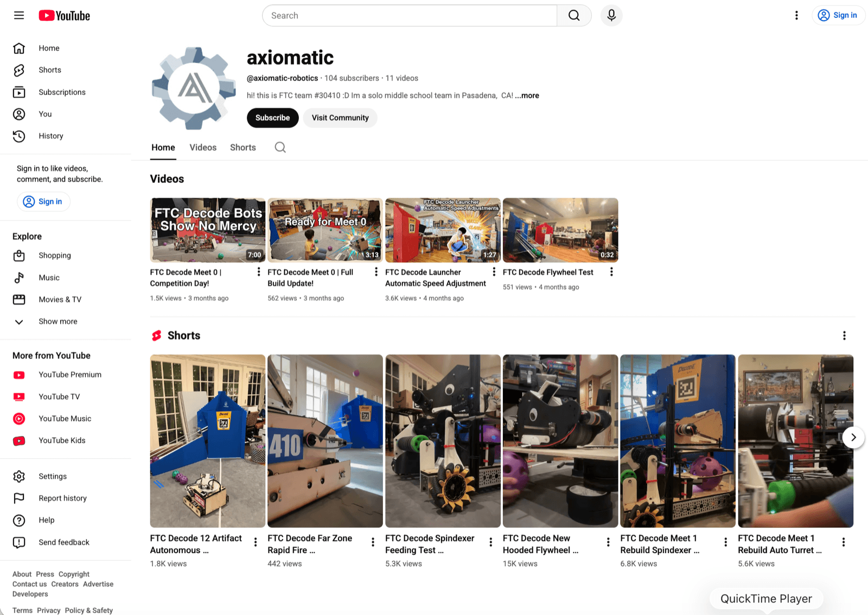Click the Visit Community button
The width and height of the screenshot is (868, 615).
[340, 118]
